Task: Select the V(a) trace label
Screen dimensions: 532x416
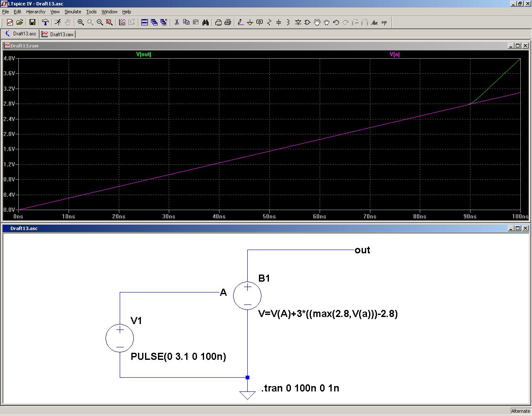Action: tap(395, 54)
